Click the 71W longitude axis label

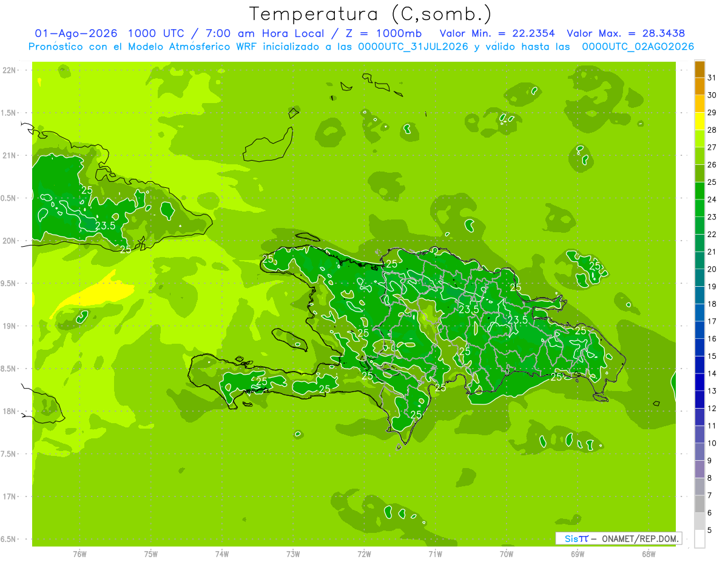click(x=435, y=554)
